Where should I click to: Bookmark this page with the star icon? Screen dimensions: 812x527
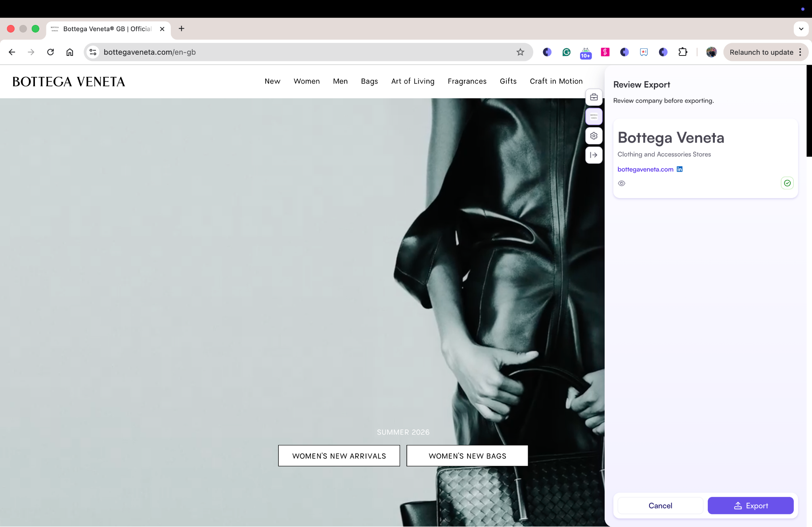[x=520, y=52]
